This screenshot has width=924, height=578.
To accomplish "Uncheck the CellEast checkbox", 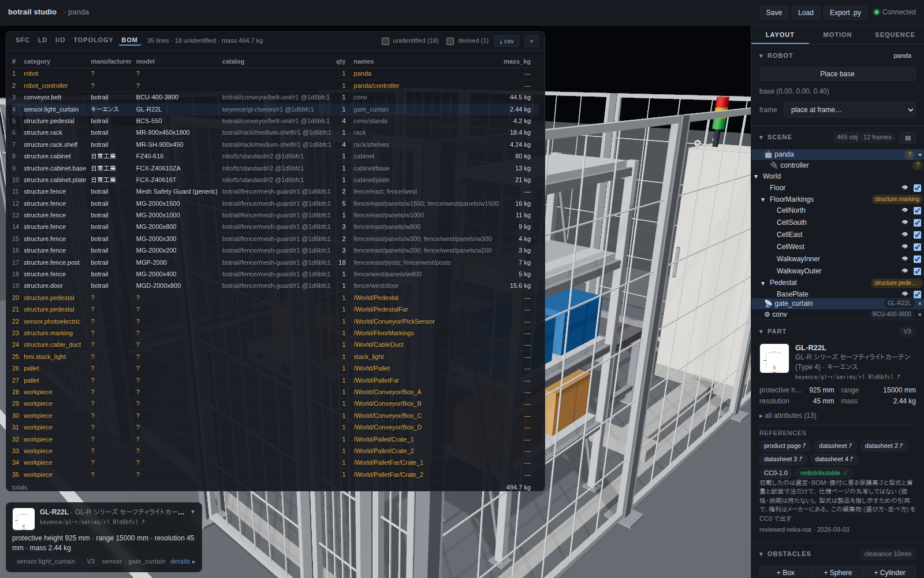I will pos(917,235).
